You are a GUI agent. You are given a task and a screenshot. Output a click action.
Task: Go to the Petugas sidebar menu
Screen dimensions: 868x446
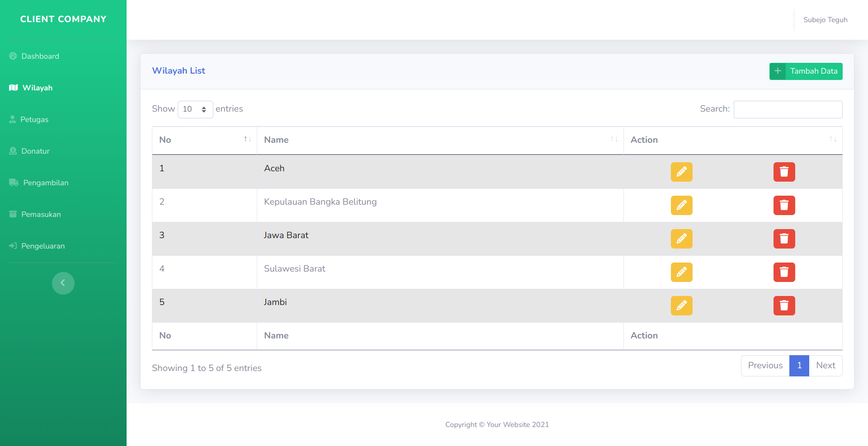click(34, 119)
